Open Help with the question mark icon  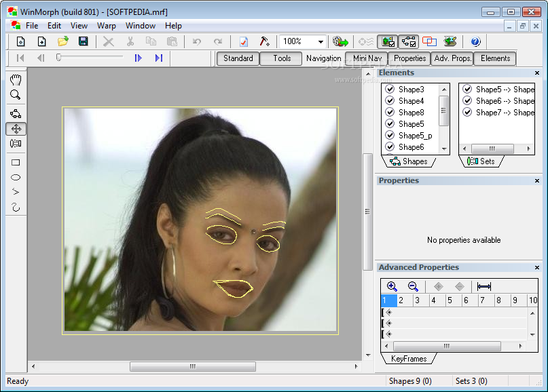[475, 42]
